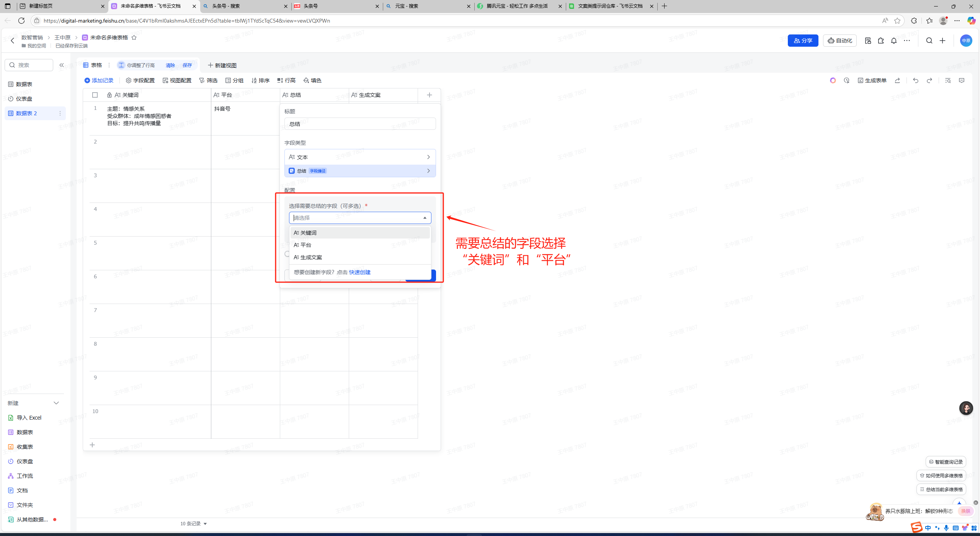980x536 pixels.
Task: Expand the 请选择 field dropdown arrow
Action: [425, 218]
